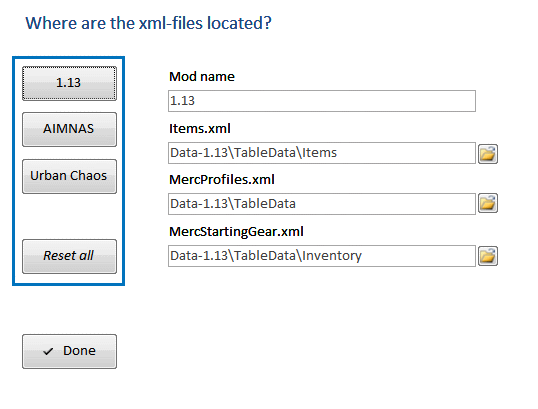Image resolution: width=538 pixels, height=409 pixels.
Task: Select the MercProfiles.xml path field
Action: pos(321,204)
